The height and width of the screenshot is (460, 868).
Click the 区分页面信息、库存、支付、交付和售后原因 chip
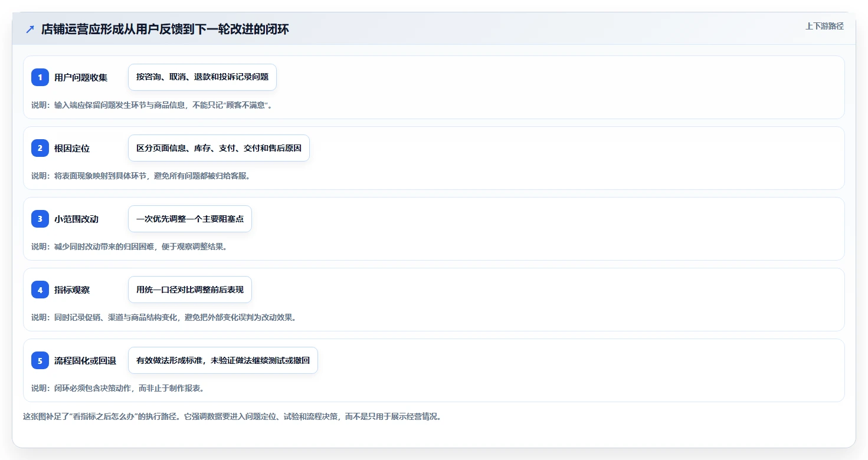click(x=219, y=148)
